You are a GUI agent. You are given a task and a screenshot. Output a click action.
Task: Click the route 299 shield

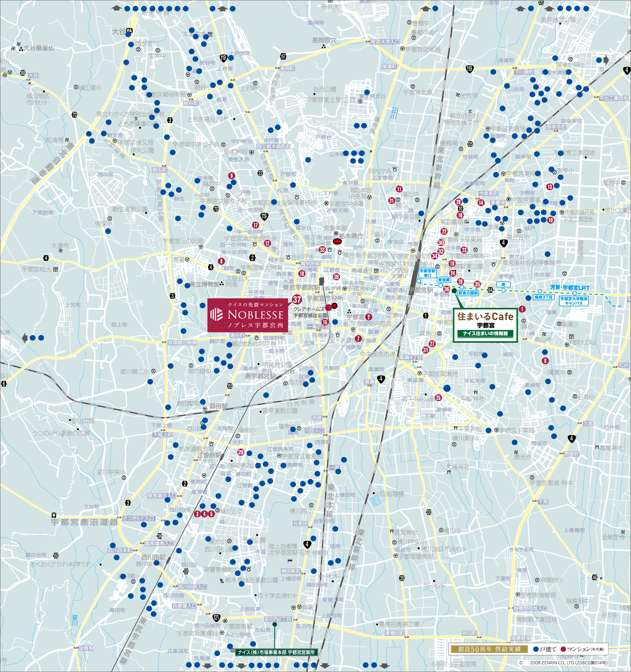click(x=160, y=536)
